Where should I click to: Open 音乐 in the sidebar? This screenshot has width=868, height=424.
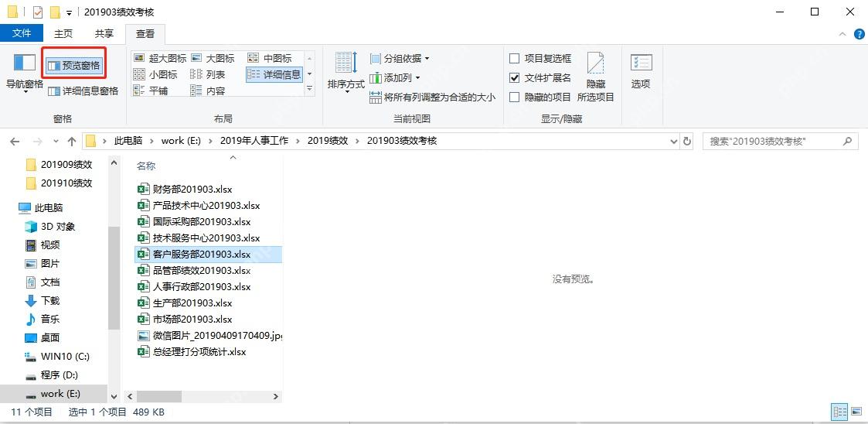tap(43, 320)
